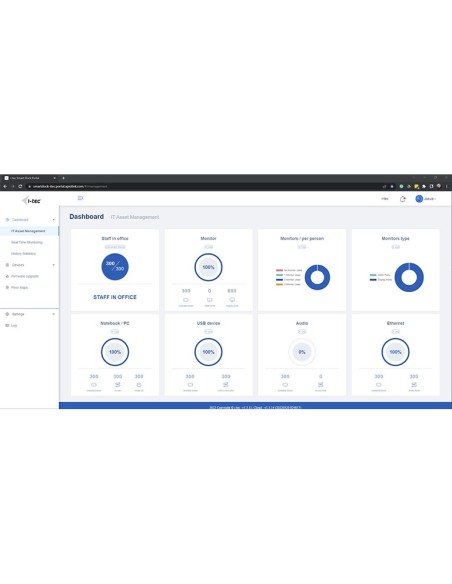452x584 pixels.
Task: Open the language selector in header
Action: coord(385,199)
